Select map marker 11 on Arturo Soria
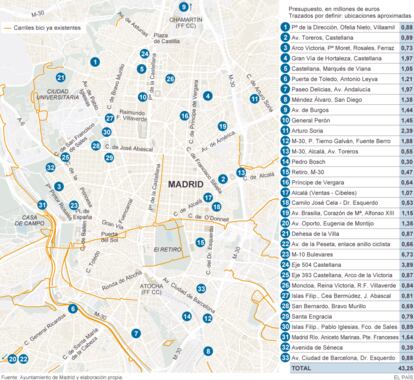Screen dimensions: 414x380 coord(254,99)
